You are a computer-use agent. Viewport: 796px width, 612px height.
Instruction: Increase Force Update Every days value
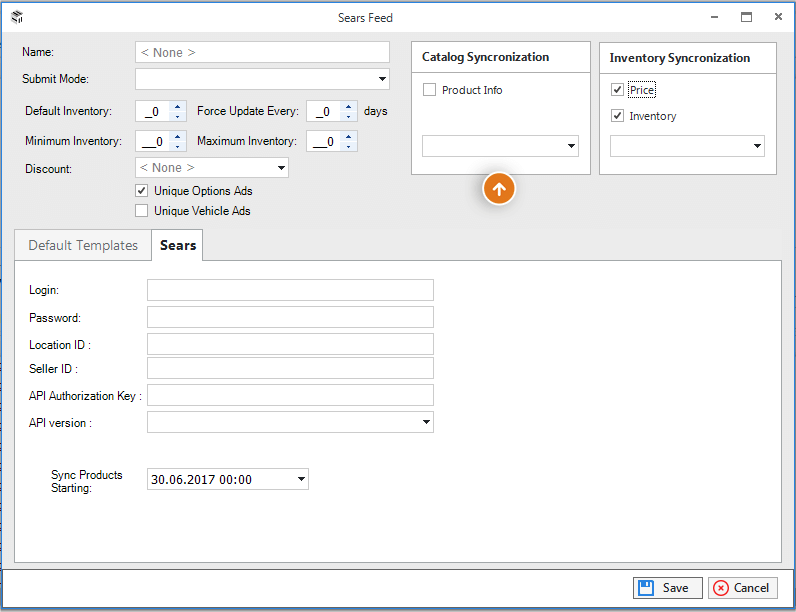click(348, 107)
